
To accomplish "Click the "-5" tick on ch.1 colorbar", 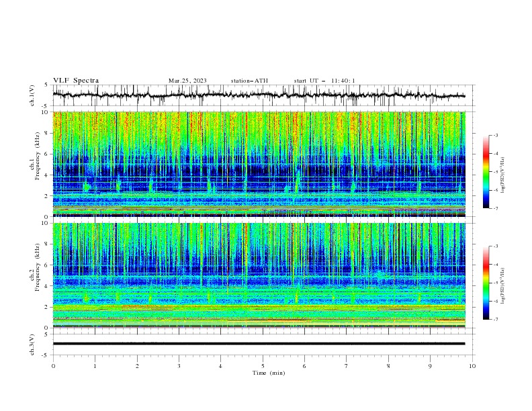I will click(x=496, y=172).
